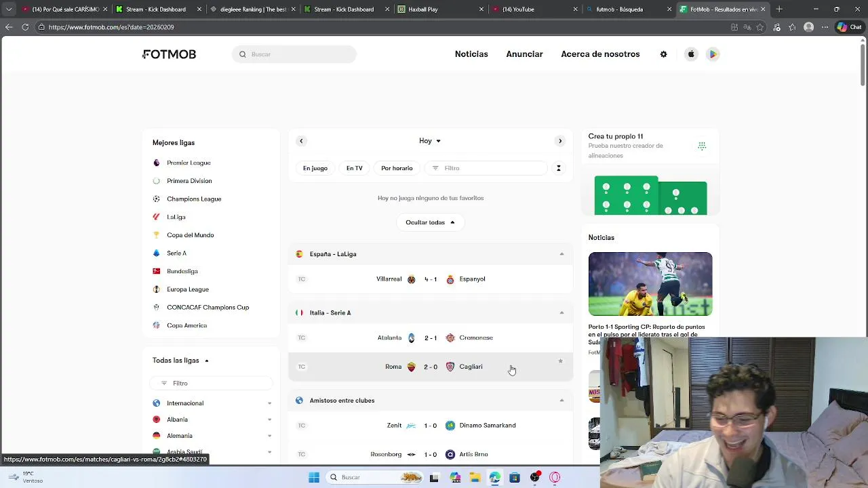This screenshot has width=868, height=488.
Task: Open File Explorer from the taskbar
Action: 475,477
